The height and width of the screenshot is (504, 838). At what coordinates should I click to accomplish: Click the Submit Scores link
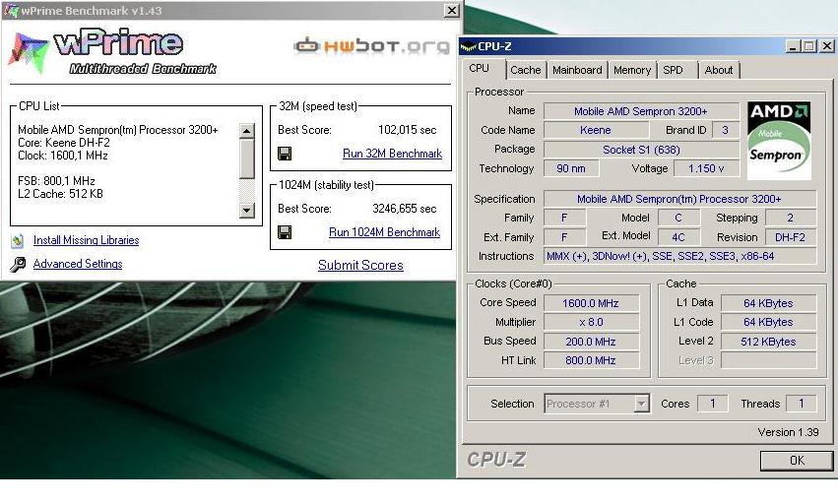coord(360,266)
